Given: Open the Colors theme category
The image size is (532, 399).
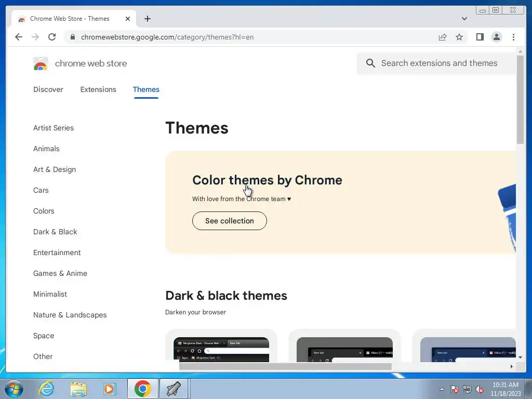Looking at the screenshot, I should (x=44, y=211).
